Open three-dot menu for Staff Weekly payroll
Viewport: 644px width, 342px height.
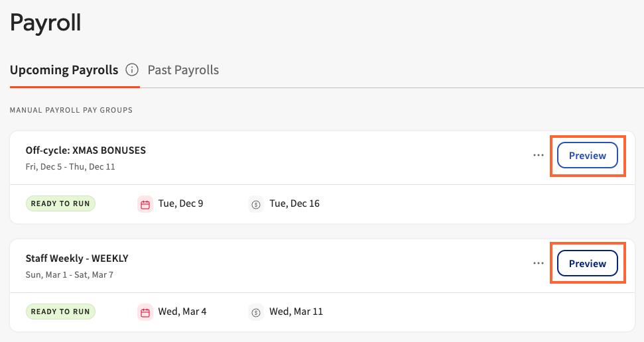pyautogui.click(x=539, y=263)
